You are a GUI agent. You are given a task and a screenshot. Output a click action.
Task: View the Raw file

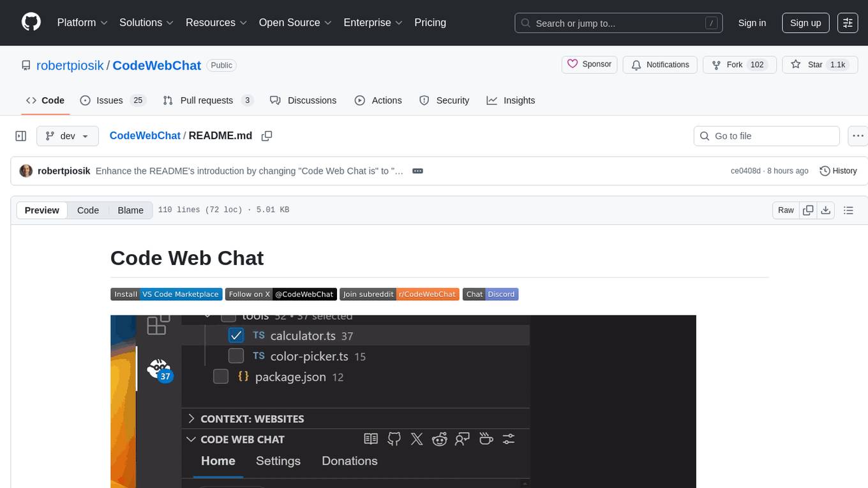coord(786,210)
